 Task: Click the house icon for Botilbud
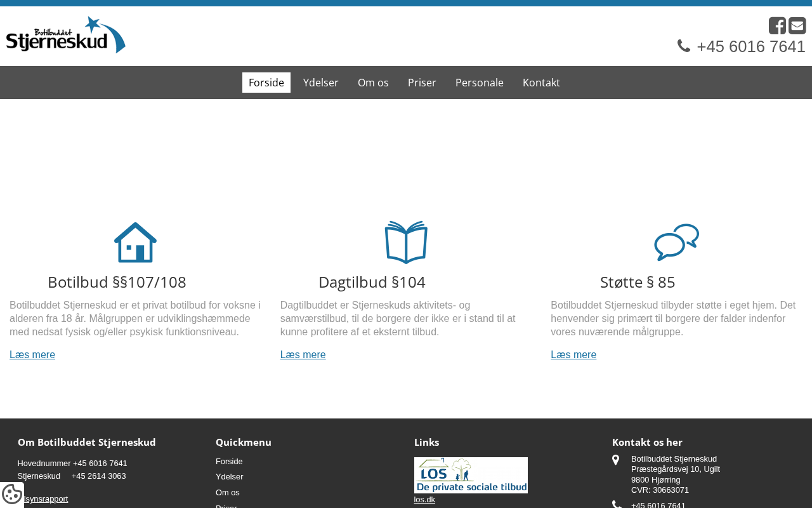click(135, 242)
